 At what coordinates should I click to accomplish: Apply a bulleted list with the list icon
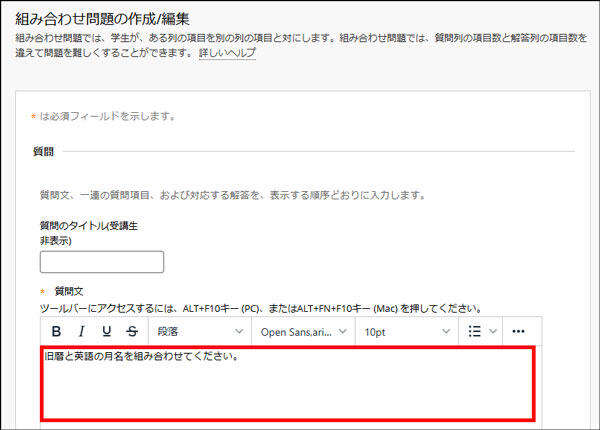point(474,331)
